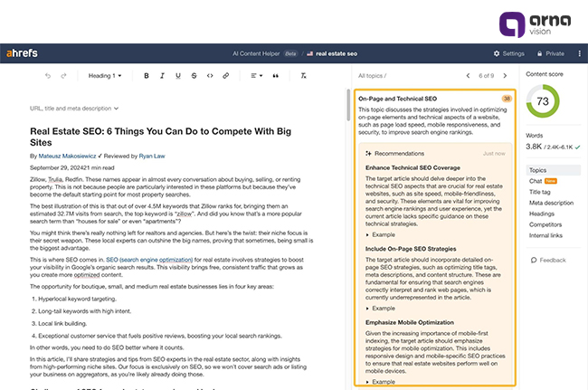Insert a block quote
This screenshot has height=390, width=588.
(x=275, y=76)
